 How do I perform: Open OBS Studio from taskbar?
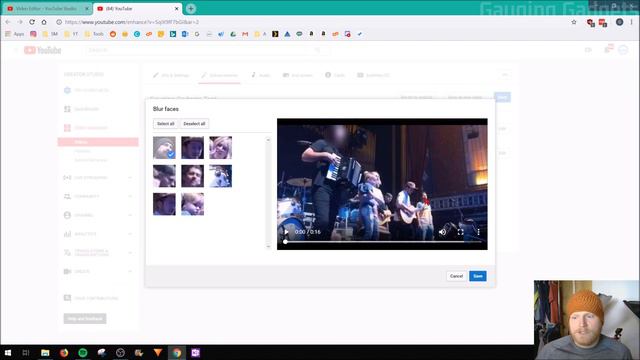(x=120, y=353)
